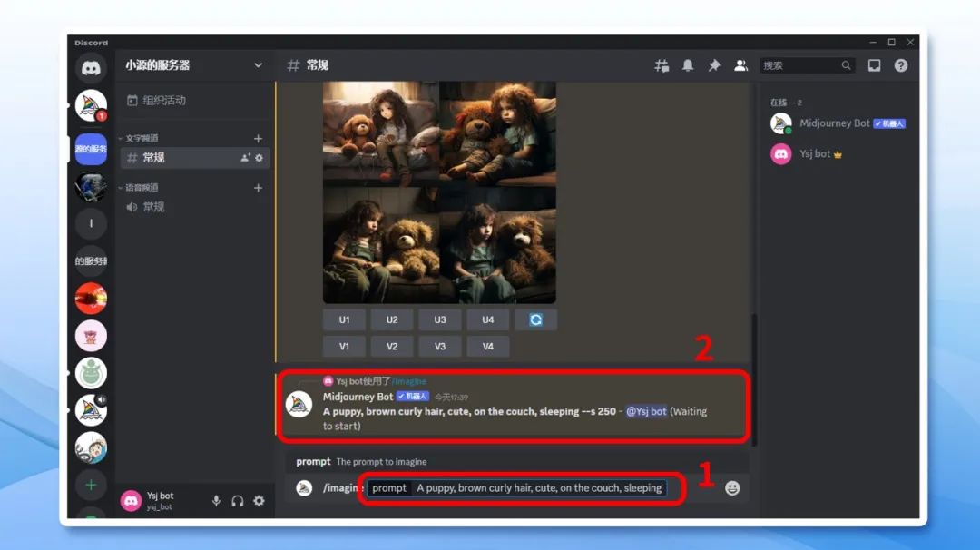Click the Add a Server plus icon
This screenshot has width=980, height=550.
(x=92, y=485)
